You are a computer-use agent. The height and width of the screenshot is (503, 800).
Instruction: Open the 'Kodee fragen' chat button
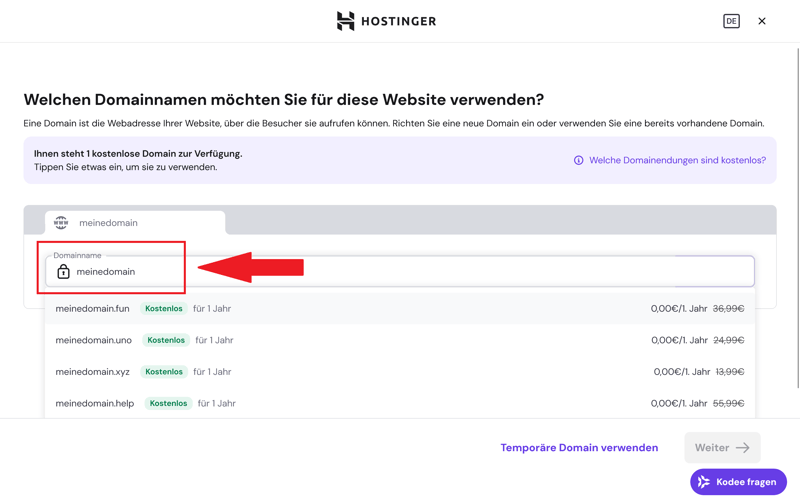point(738,482)
